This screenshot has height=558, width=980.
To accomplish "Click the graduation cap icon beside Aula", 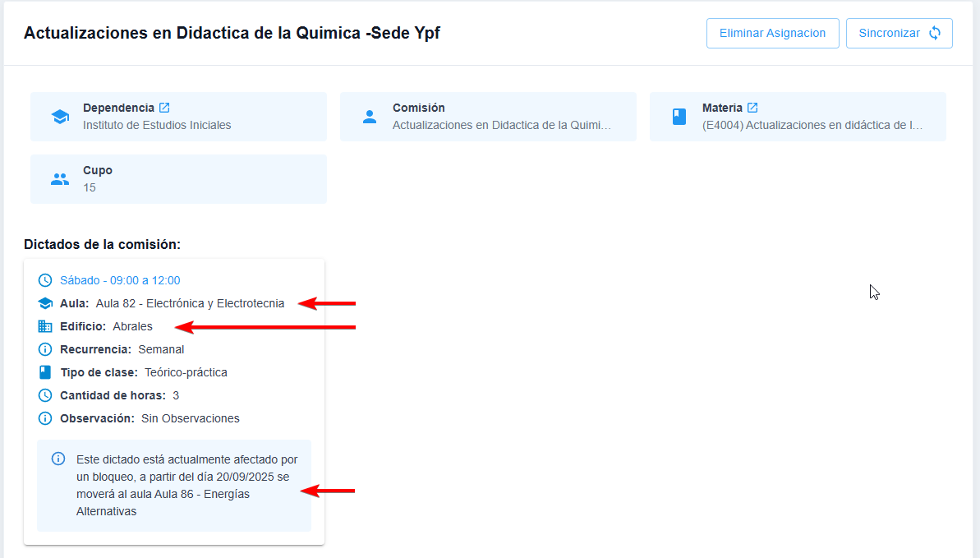I will pos(45,303).
